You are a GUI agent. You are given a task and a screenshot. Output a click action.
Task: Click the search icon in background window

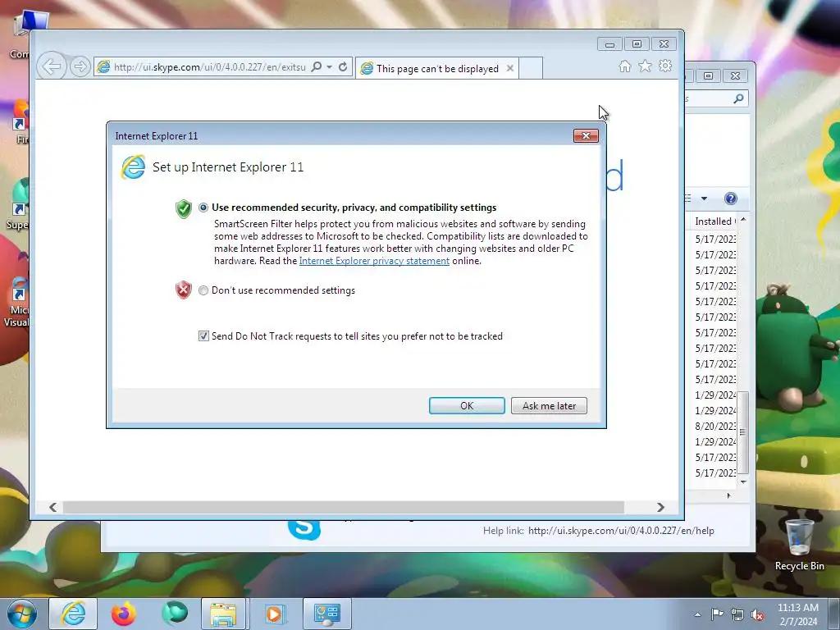point(738,98)
